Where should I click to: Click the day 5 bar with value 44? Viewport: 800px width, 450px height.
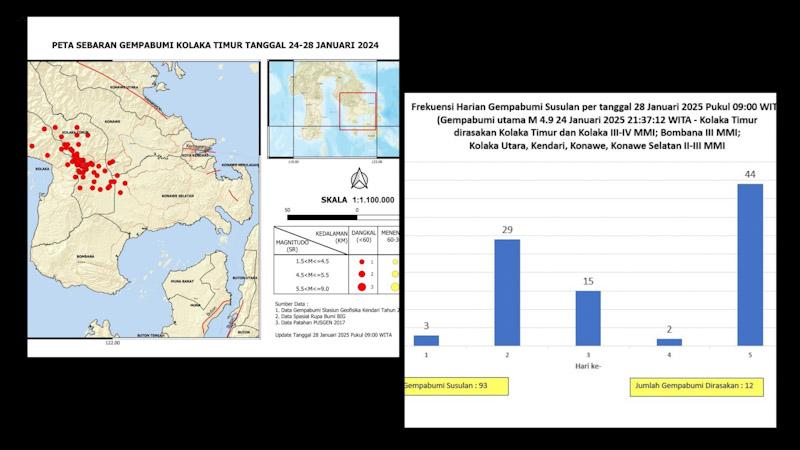750,265
